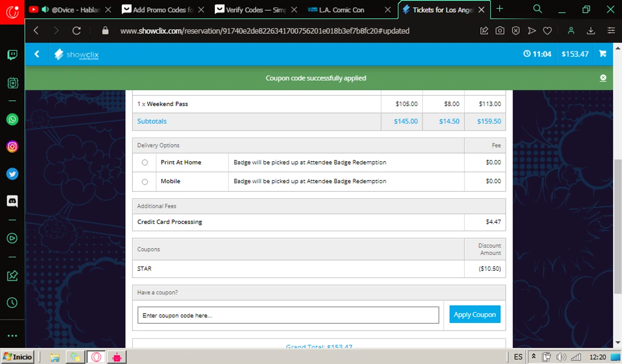622x364 pixels.
Task: Click the address bar URL
Action: point(265,31)
